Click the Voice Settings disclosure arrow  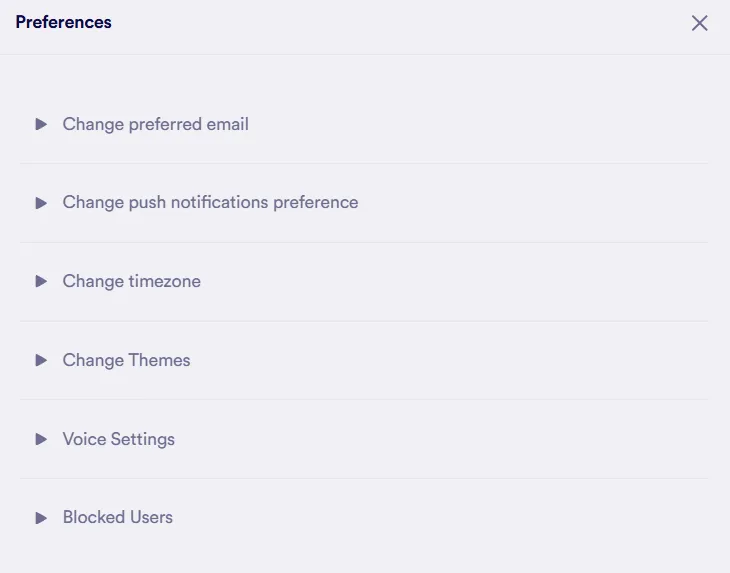click(41, 439)
